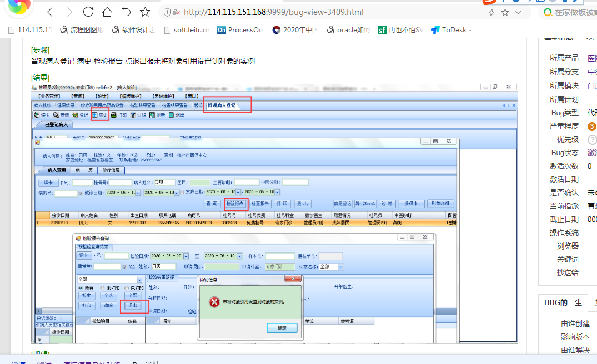This screenshot has width=597, height=364.
Task: Open the ToDesk bookmark
Action: [451, 29]
